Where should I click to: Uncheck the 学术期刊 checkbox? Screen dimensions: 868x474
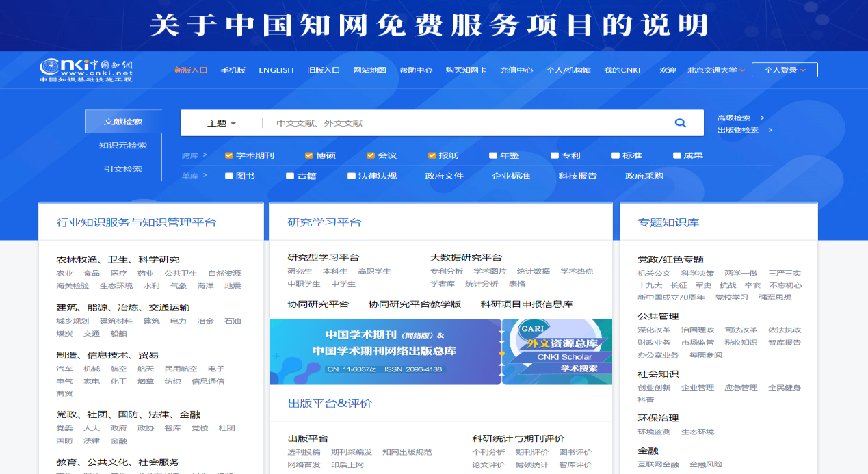pos(229,155)
